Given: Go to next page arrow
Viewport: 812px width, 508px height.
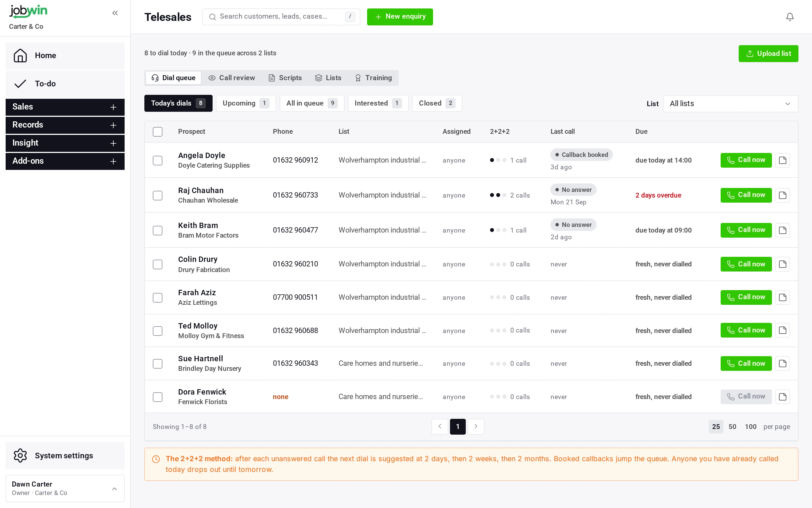Looking at the screenshot, I should click(476, 426).
